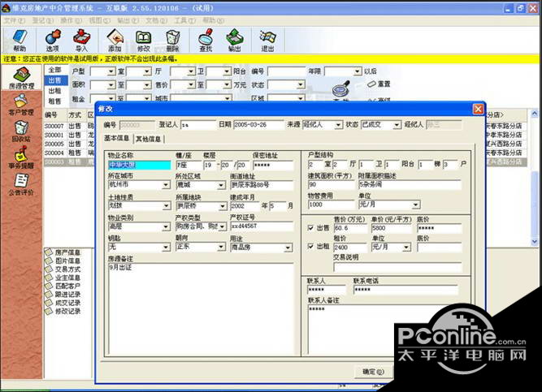Expand the 朝向 orientation dropdown
This screenshot has height=392, width=542.
(221, 247)
